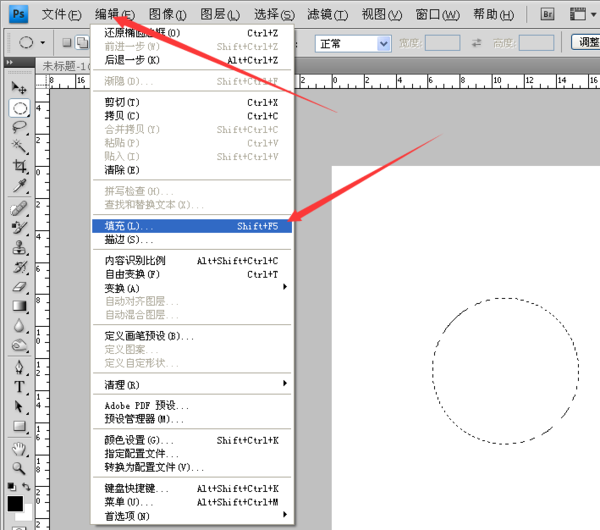Reset default foreground and background colors
The width and height of the screenshot is (600, 530).
11,487
